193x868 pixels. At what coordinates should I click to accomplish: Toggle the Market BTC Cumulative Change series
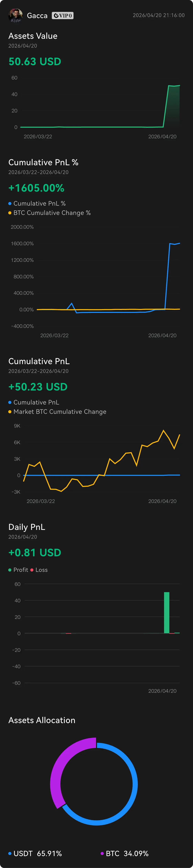pos(60,412)
